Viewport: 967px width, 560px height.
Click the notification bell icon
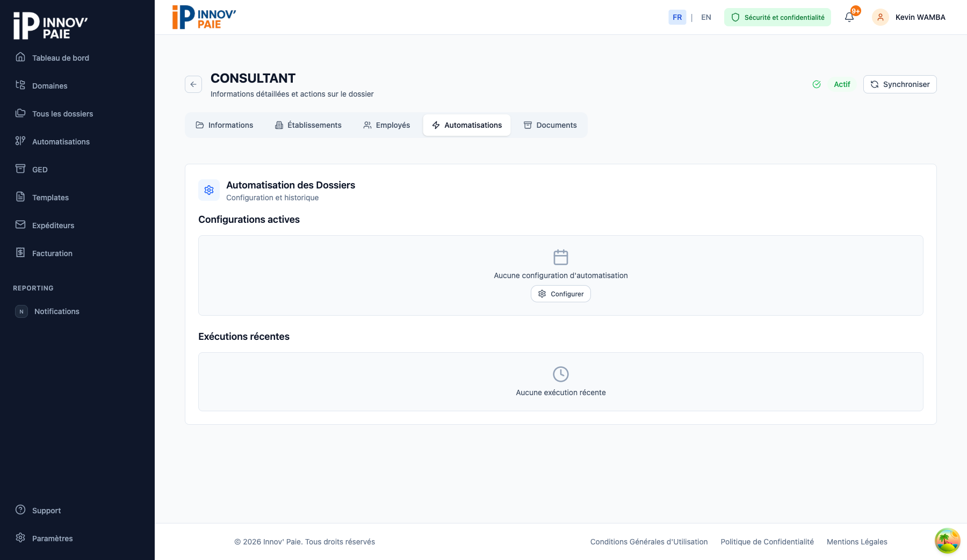[x=849, y=17]
